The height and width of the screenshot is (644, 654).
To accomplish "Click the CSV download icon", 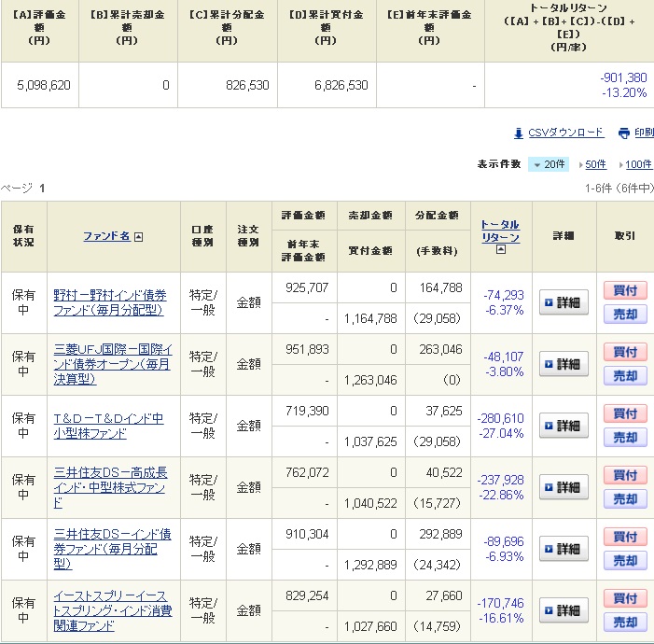I will [519, 133].
